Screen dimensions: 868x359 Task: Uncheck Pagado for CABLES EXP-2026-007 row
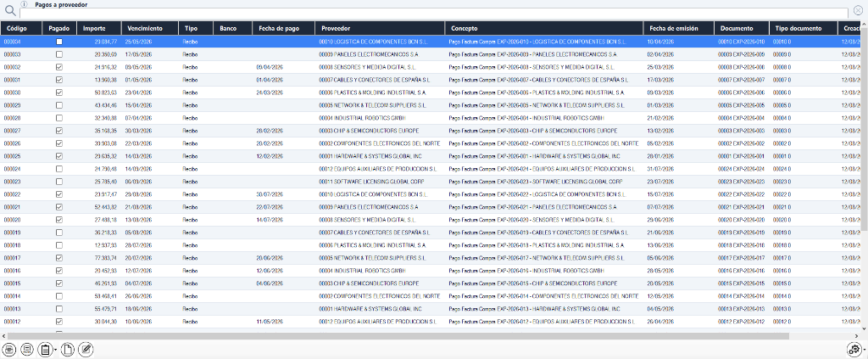click(59, 80)
